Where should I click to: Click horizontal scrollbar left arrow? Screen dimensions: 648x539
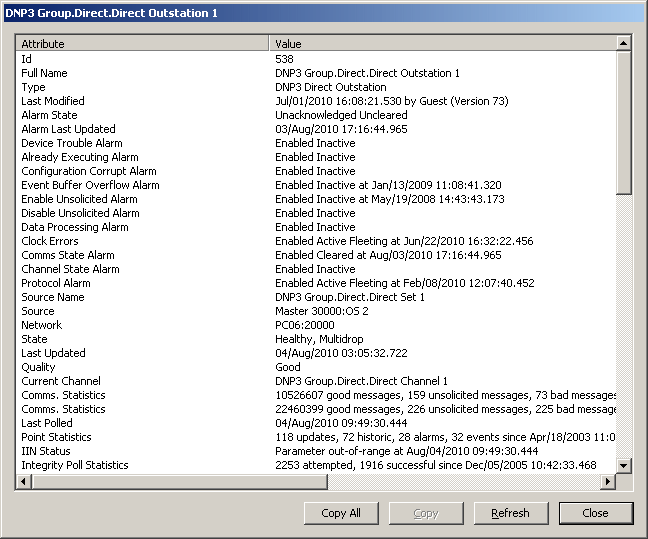(x=24, y=482)
